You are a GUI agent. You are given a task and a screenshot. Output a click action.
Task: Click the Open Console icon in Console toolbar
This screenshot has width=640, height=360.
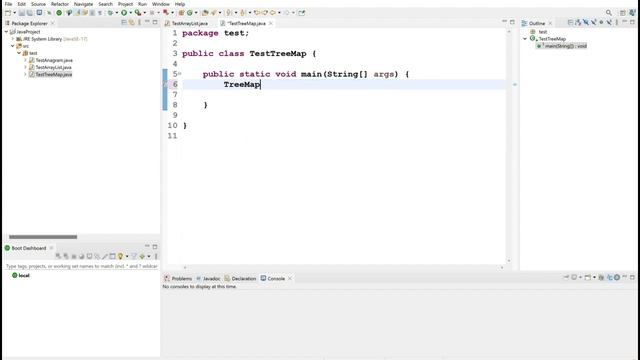pyautogui.click(x=587, y=277)
